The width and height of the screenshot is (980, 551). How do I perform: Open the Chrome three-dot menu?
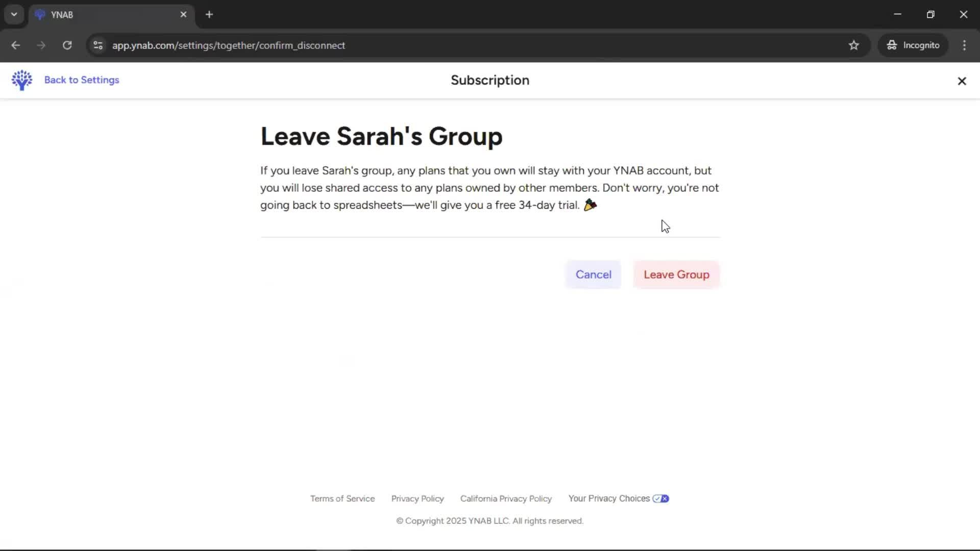(964, 45)
